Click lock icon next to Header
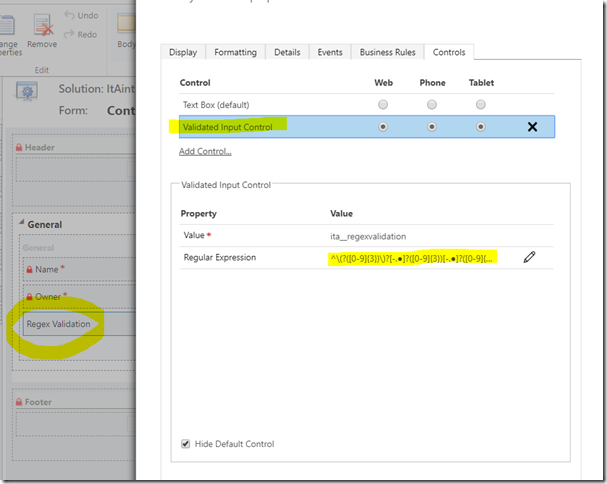The image size is (607, 484). (19, 147)
